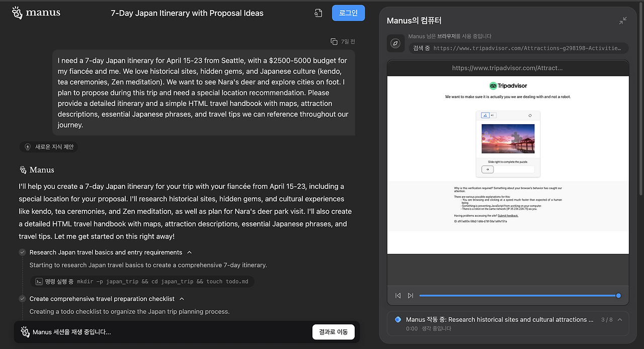Click the Manus 세션을 재생 중입니다 status text

pos(72,332)
